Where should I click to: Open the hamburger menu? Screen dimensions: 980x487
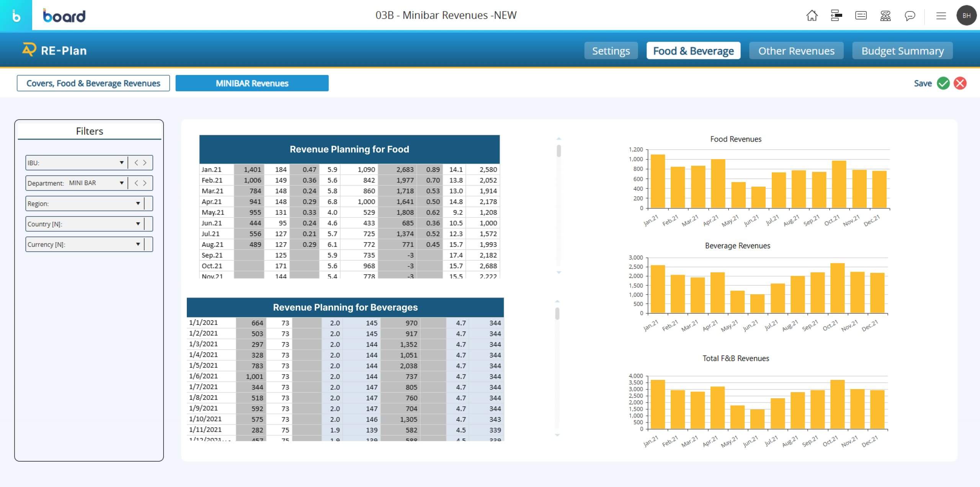click(941, 16)
